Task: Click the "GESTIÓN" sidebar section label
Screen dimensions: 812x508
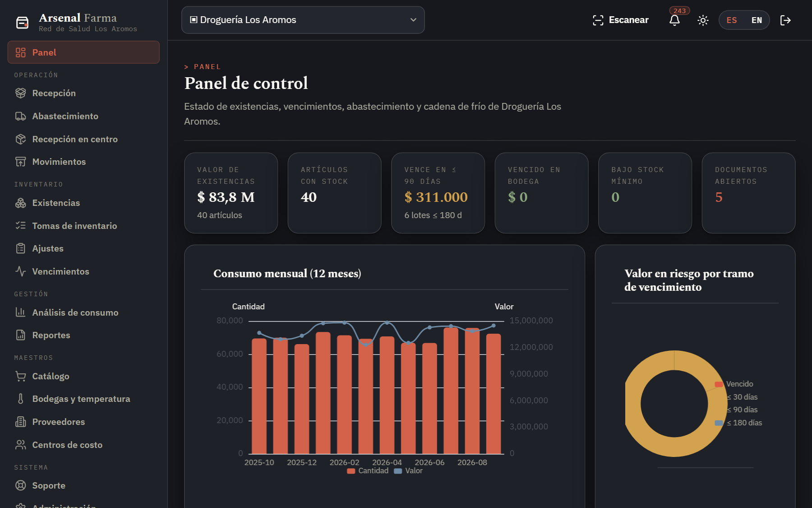Action: (31, 294)
